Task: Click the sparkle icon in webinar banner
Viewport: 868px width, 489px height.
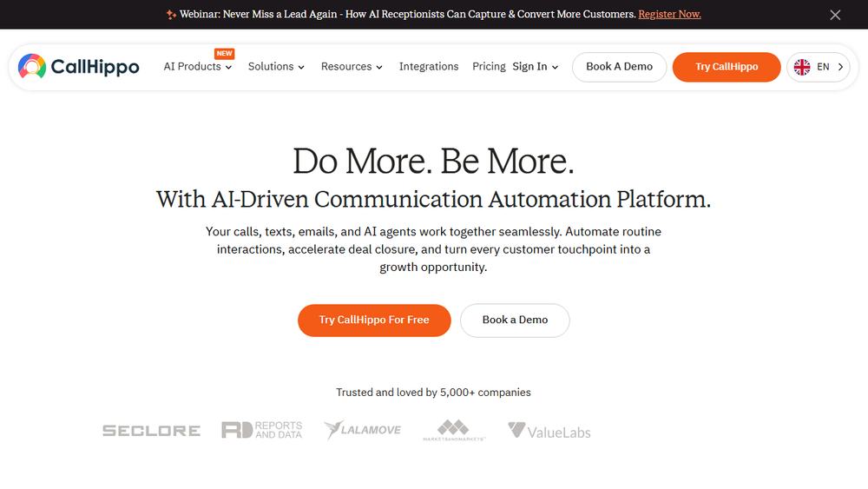Action: coord(171,15)
